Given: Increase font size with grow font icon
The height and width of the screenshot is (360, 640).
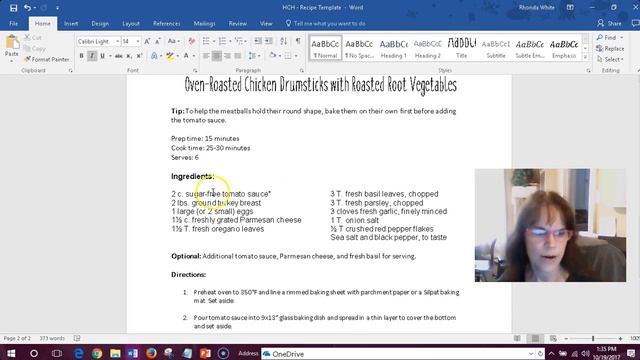Looking at the screenshot, I should pos(147,41).
